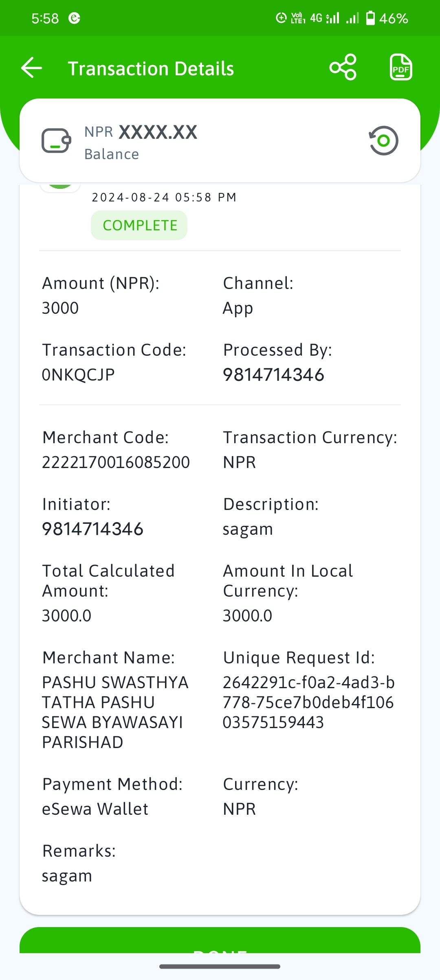Select the merchant code 2222170016085200

[x=116, y=462]
